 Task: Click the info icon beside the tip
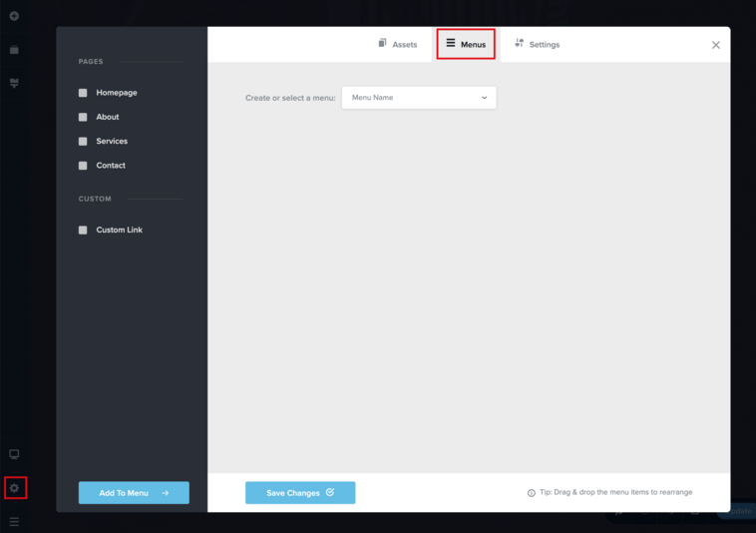click(x=531, y=492)
